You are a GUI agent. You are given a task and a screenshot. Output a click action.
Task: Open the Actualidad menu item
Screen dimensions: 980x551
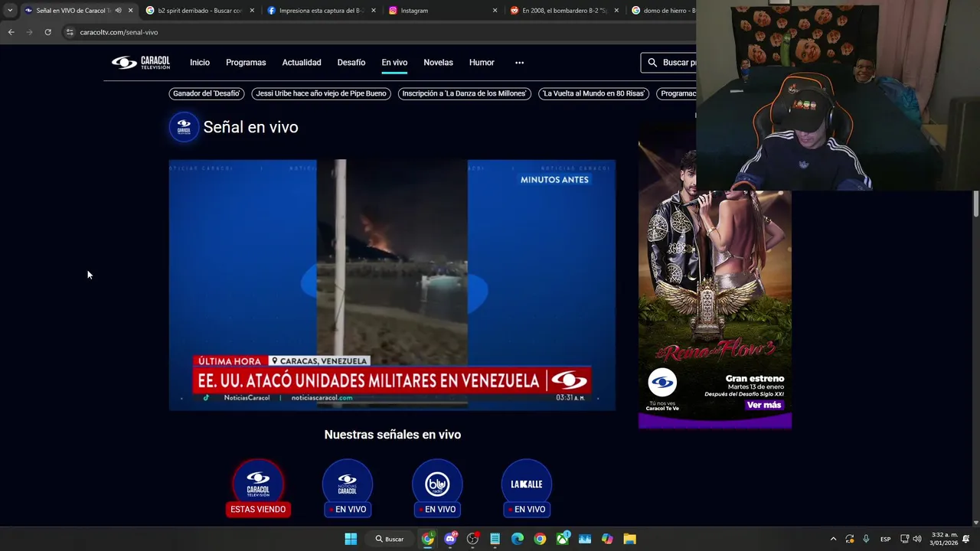[302, 63]
